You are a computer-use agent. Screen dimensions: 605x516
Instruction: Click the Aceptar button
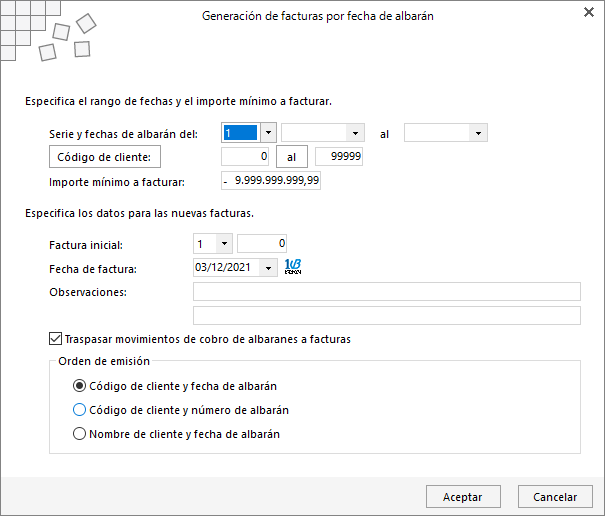pos(463,497)
